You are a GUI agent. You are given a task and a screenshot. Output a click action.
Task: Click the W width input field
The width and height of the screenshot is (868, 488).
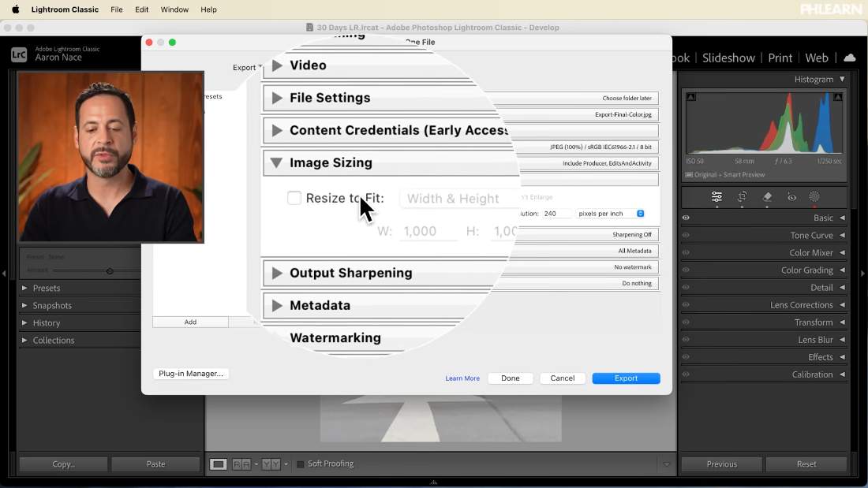(x=430, y=231)
